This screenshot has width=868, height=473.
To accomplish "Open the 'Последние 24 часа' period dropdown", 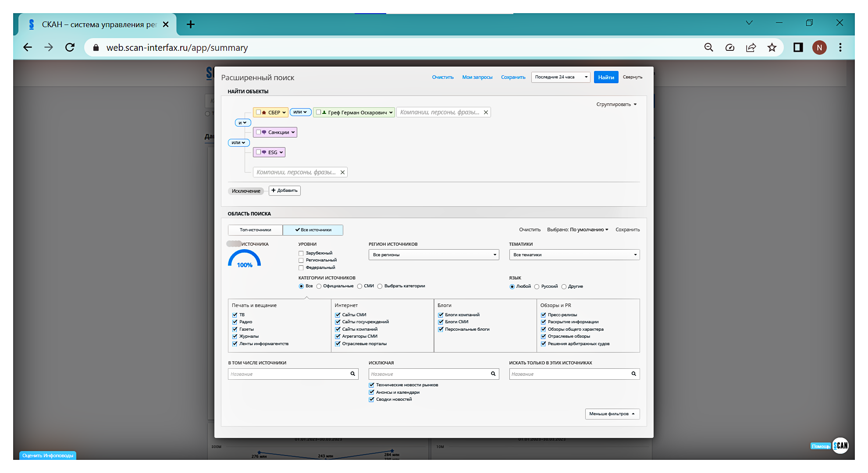I will [560, 77].
